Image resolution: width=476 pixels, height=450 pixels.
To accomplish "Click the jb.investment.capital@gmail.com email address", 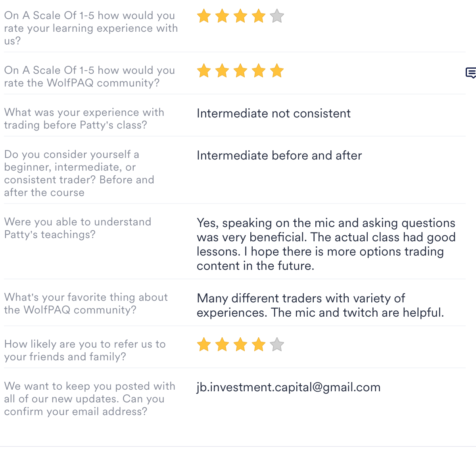I will [288, 387].
